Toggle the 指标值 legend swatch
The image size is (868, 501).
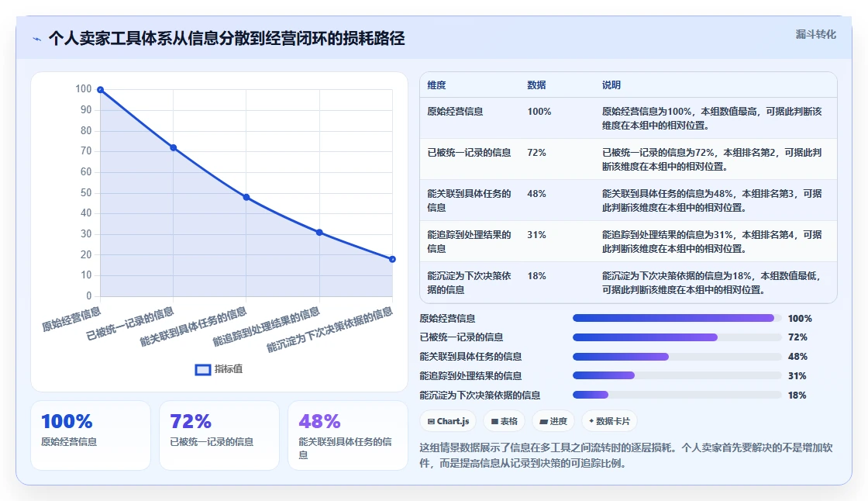click(202, 370)
